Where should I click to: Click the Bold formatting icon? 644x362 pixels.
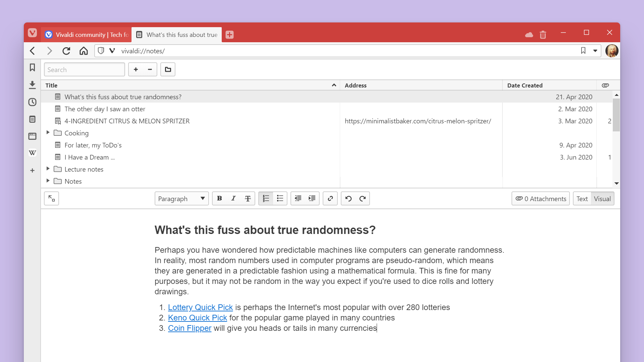click(x=220, y=198)
